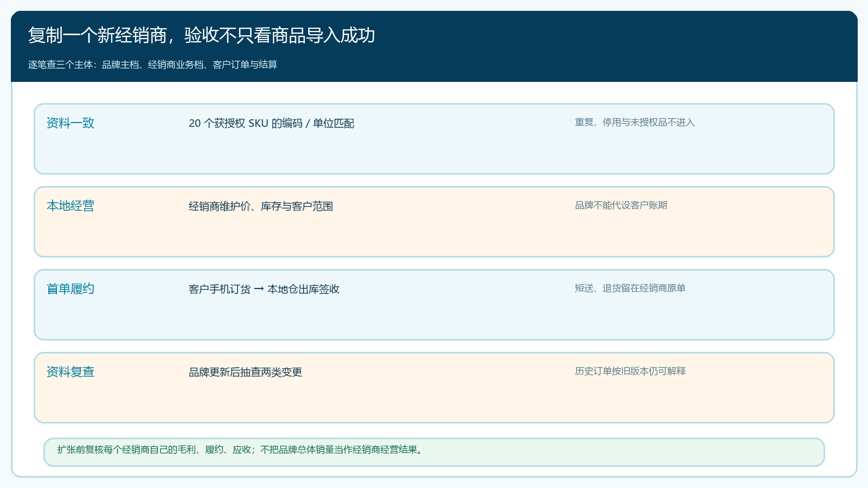The image size is (868, 488).
Task: Click the note 短送、退货留在经销商原单
Action: pyautogui.click(x=630, y=288)
